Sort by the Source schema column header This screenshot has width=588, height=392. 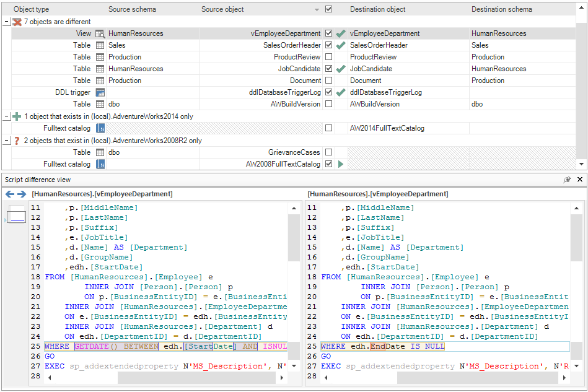tap(132, 9)
